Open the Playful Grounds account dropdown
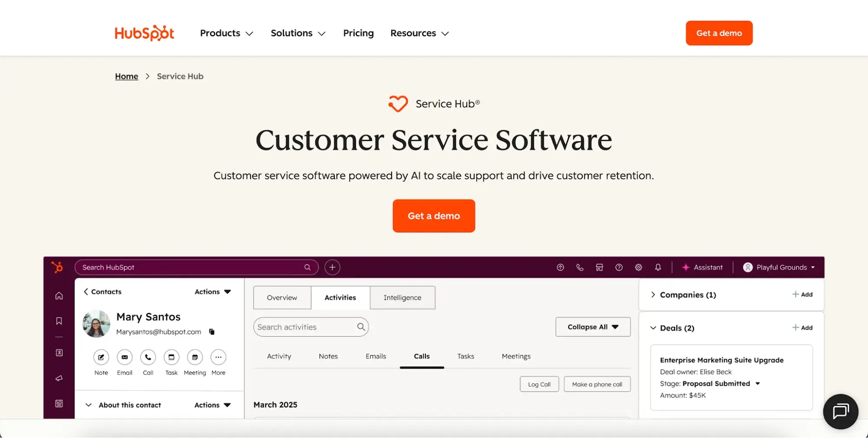Image resolution: width=868 pixels, height=438 pixels. pyautogui.click(x=779, y=267)
